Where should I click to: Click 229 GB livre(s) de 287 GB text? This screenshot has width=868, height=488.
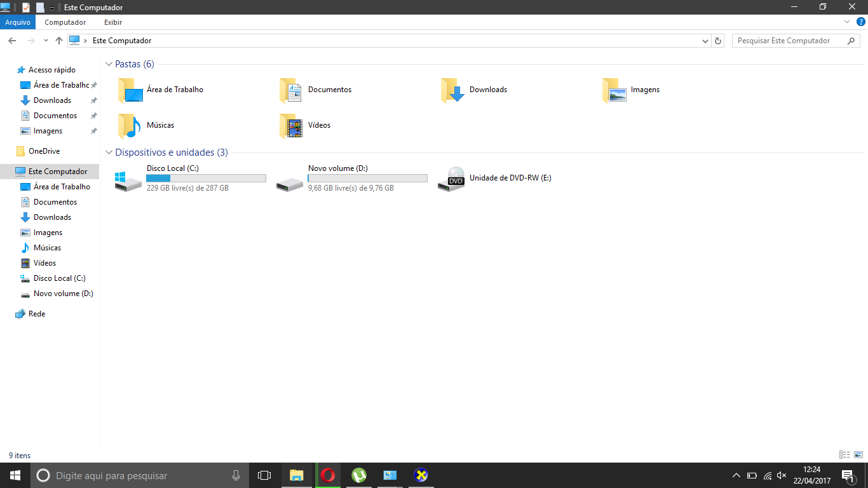pyautogui.click(x=187, y=188)
